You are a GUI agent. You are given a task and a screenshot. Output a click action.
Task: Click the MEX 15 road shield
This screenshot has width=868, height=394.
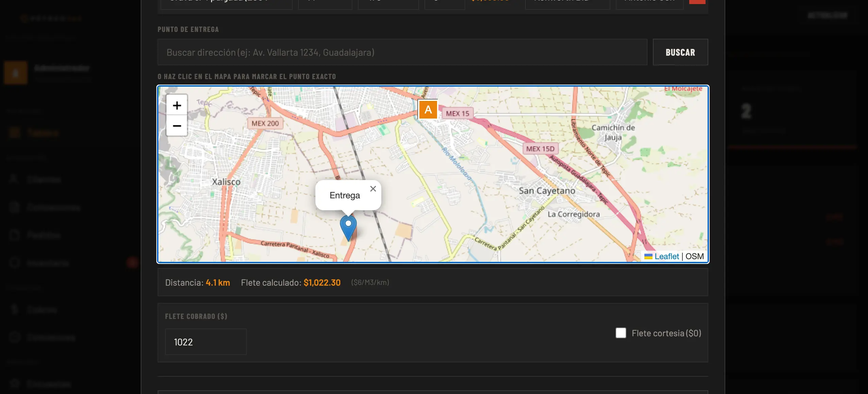[457, 113]
